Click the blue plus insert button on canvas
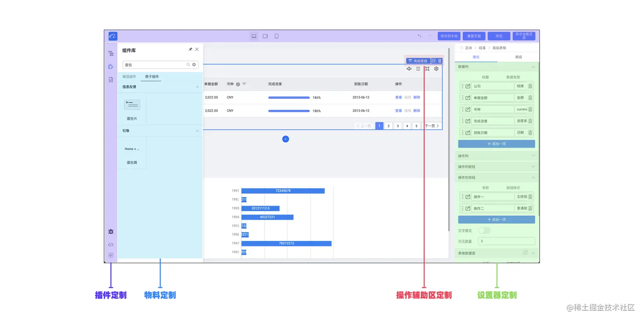 pos(285,139)
